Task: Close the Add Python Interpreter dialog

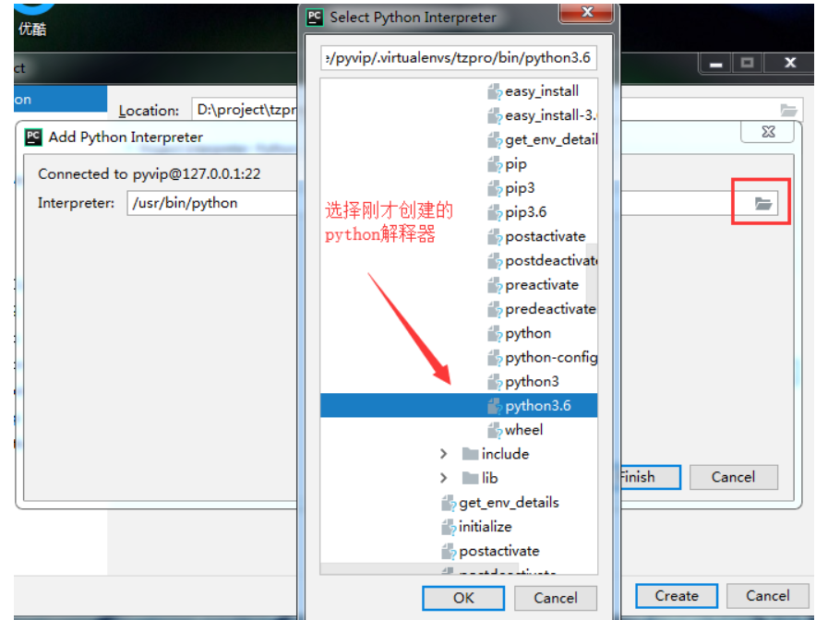Action: (x=768, y=132)
